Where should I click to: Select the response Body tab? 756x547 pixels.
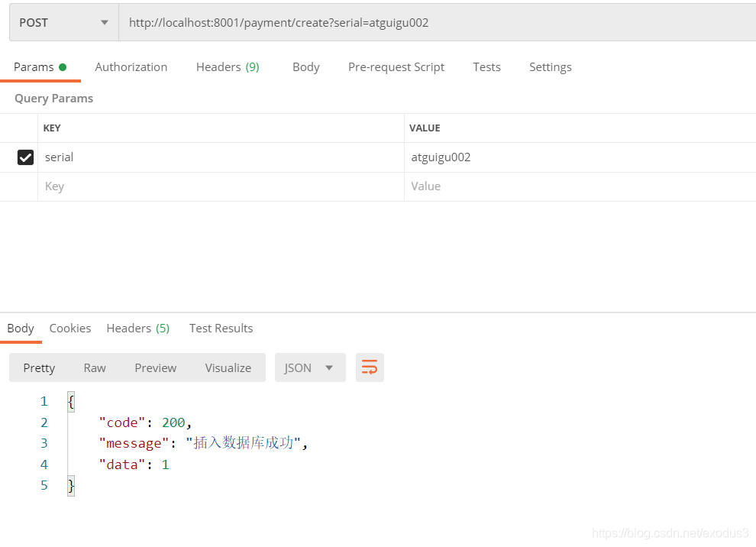coord(21,329)
